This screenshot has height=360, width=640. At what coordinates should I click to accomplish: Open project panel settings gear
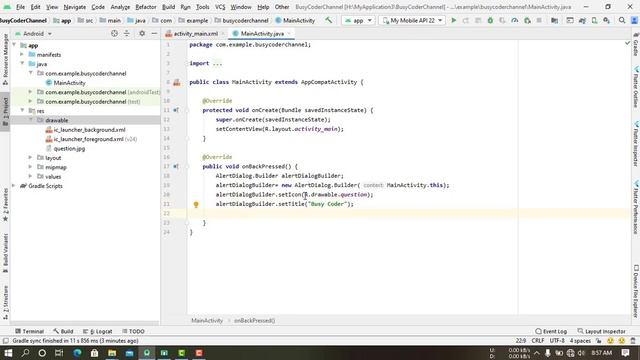[142, 33]
